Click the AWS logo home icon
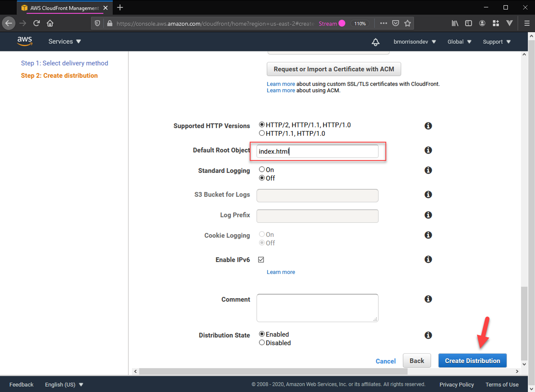 coord(25,41)
